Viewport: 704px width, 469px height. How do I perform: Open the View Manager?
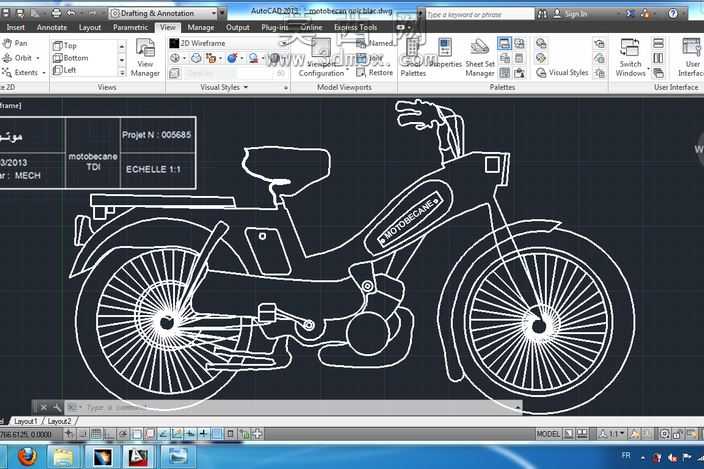click(145, 58)
